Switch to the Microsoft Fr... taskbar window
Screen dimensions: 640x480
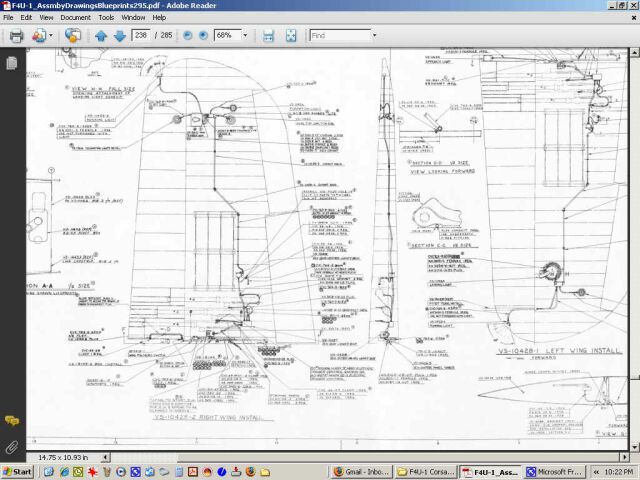click(x=555, y=472)
